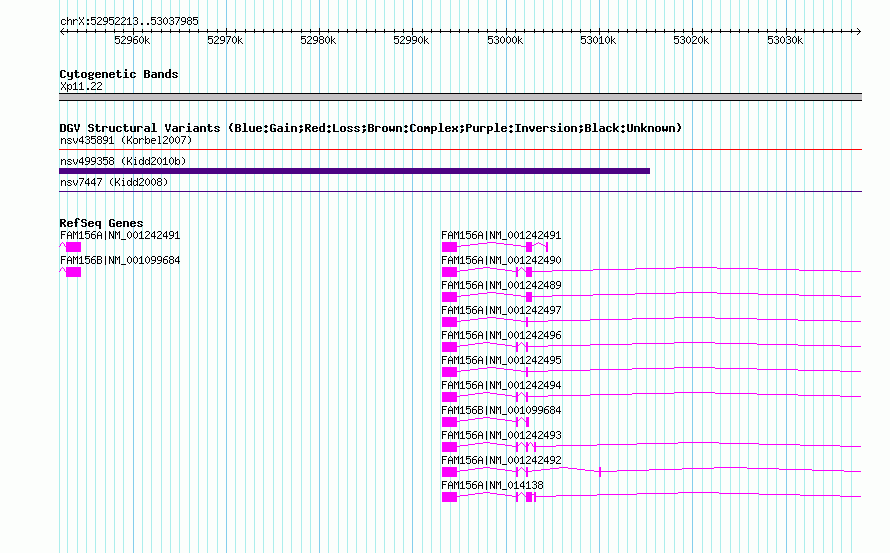Click the FAM156A|NM_001242491 label above the truncated exon
The width and height of the screenshot is (890, 553).
point(120,235)
